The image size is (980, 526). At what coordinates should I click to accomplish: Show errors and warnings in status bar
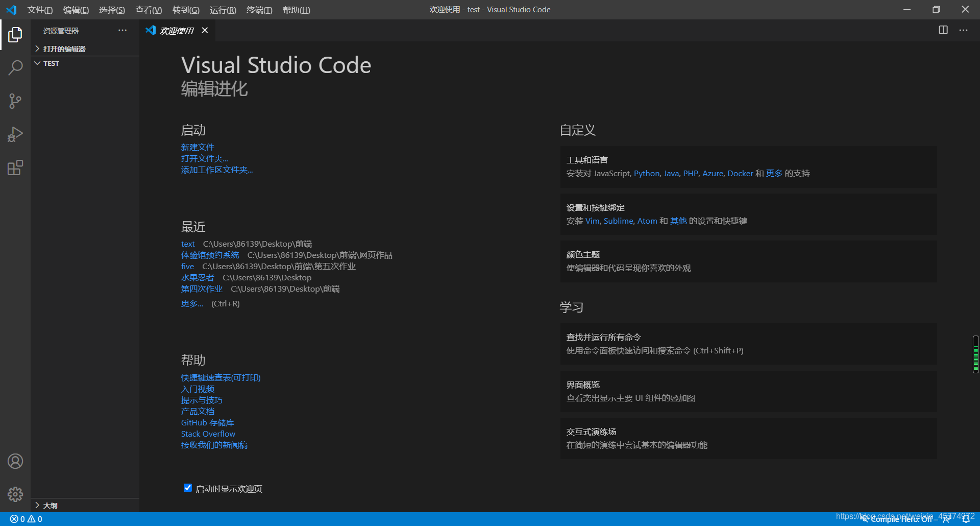[x=26, y=519]
